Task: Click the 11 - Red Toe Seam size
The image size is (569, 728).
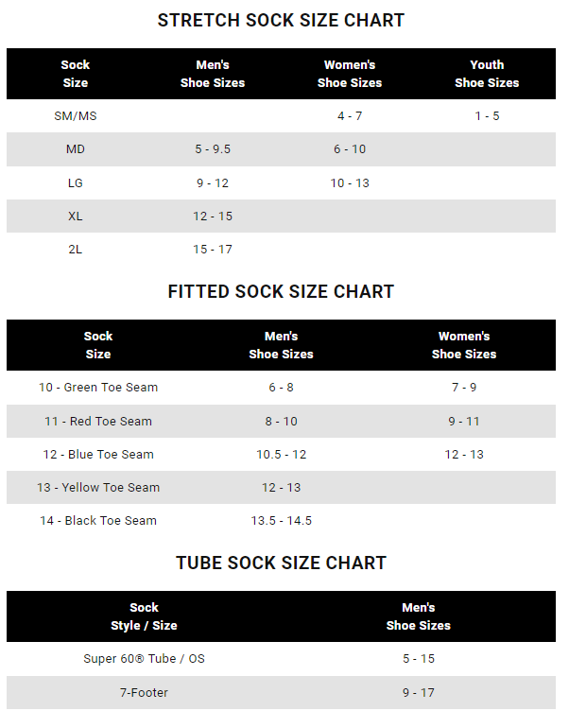Action: (x=98, y=422)
